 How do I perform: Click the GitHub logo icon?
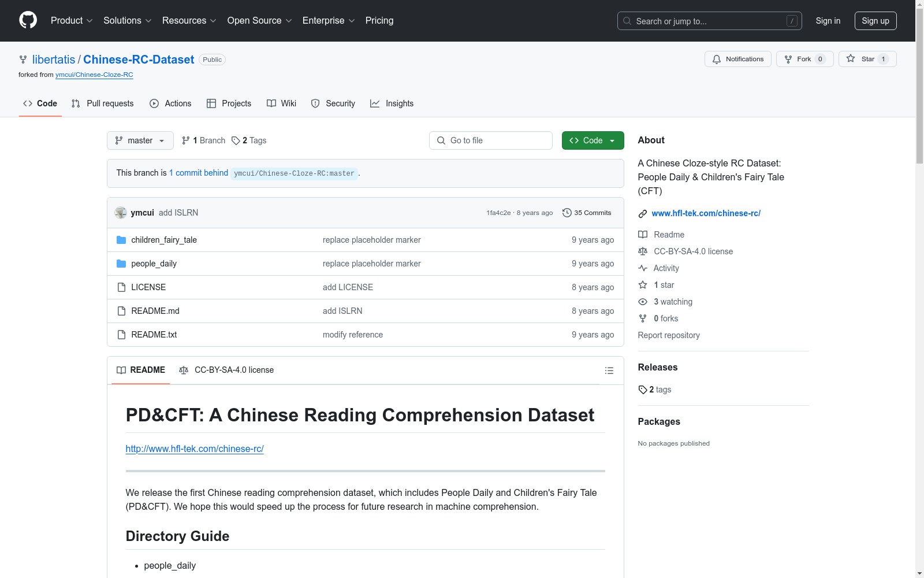[28, 20]
